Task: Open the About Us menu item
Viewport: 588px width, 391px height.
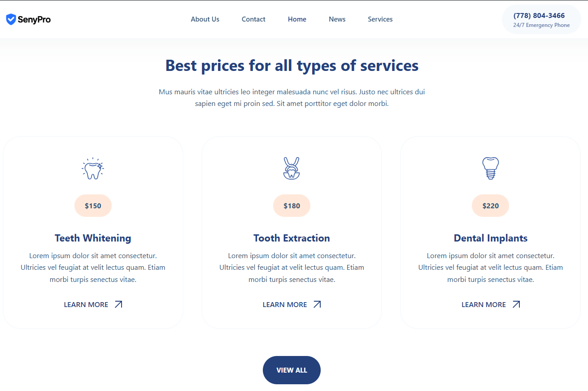Action: [205, 19]
